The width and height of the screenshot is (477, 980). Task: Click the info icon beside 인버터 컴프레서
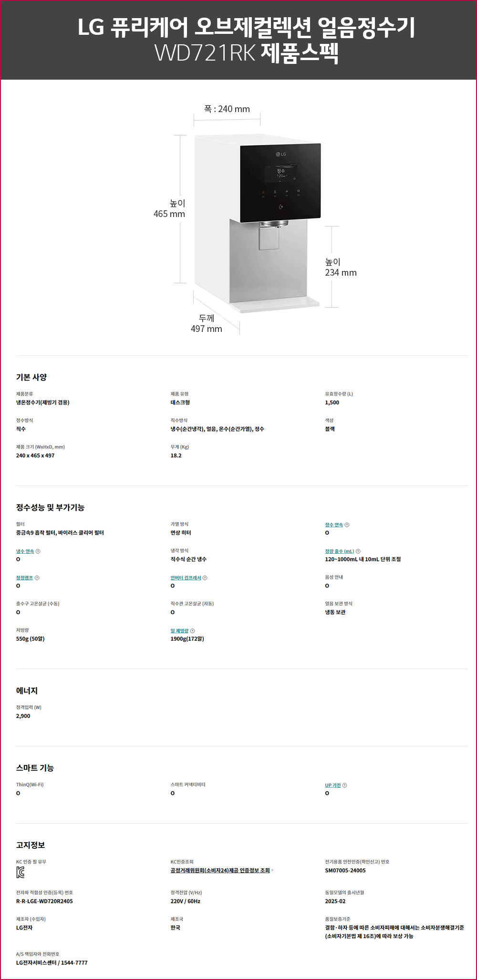click(205, 578)
